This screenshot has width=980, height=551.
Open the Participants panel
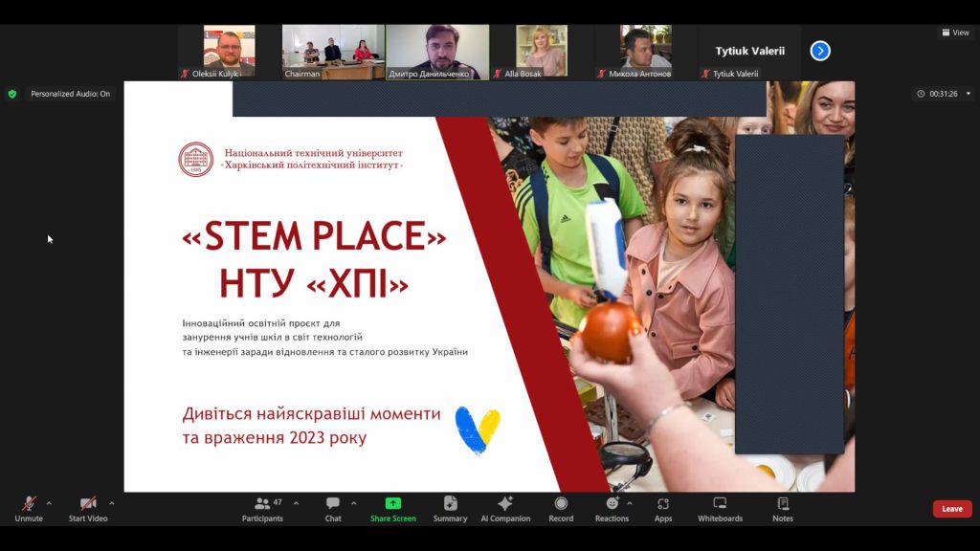tap(262, 509)
